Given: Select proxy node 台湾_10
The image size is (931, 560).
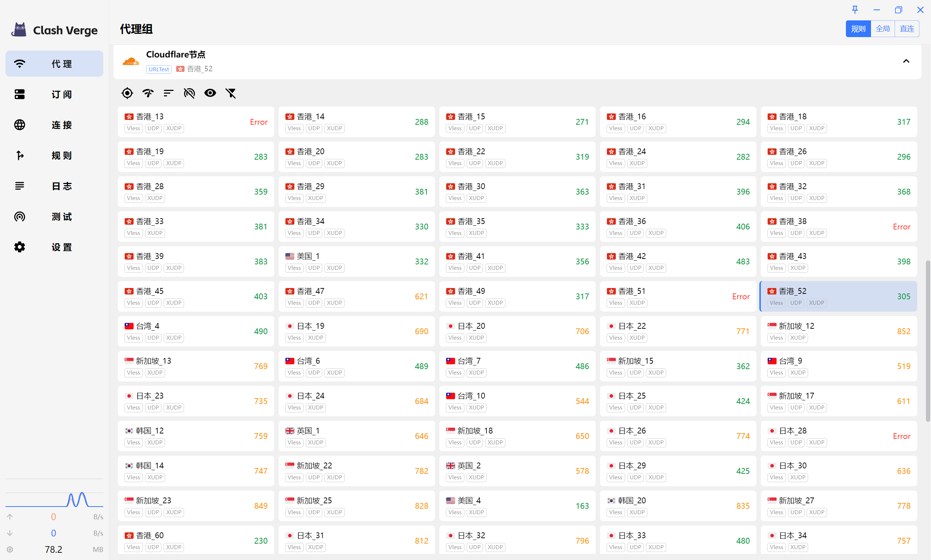Looking at the screenshot, I should coord(518,401).
